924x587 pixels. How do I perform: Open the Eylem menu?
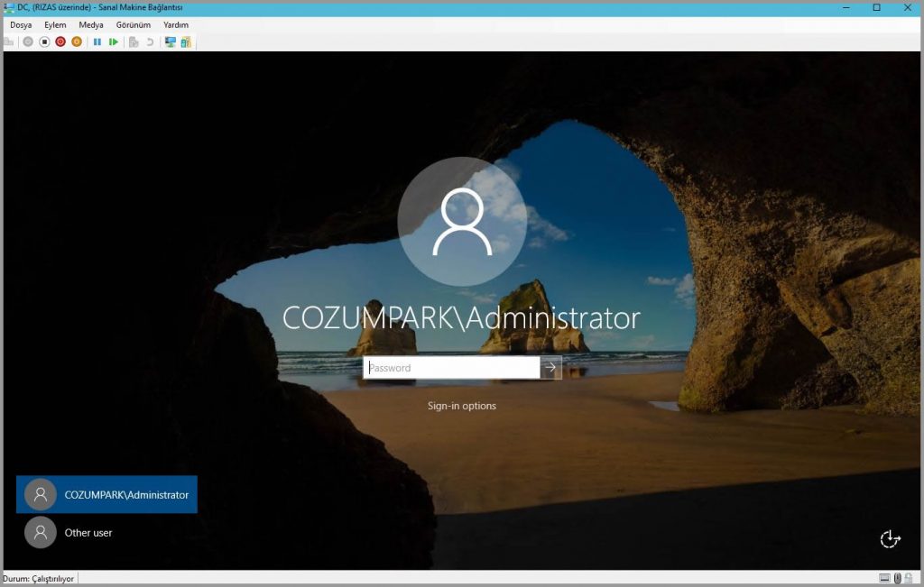point(55,24)
